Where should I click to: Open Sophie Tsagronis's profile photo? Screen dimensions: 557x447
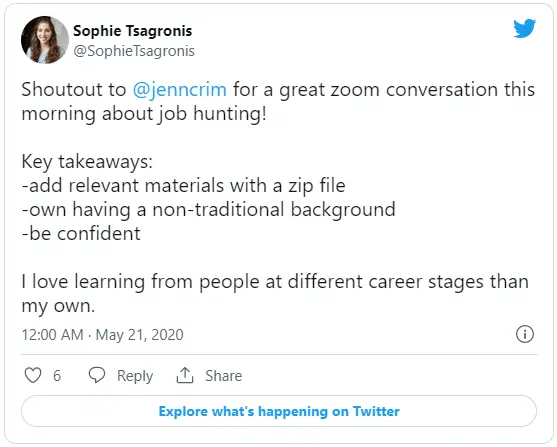tap(45, 40)
